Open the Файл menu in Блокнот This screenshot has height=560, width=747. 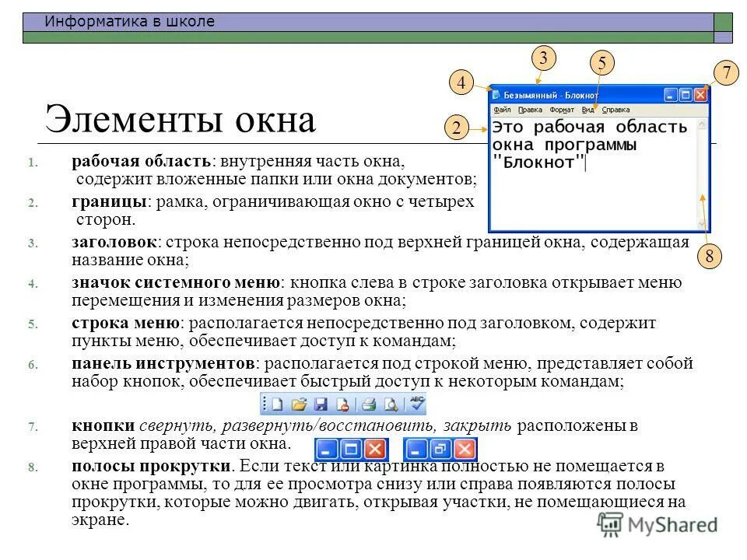click(x=502, y=110)
